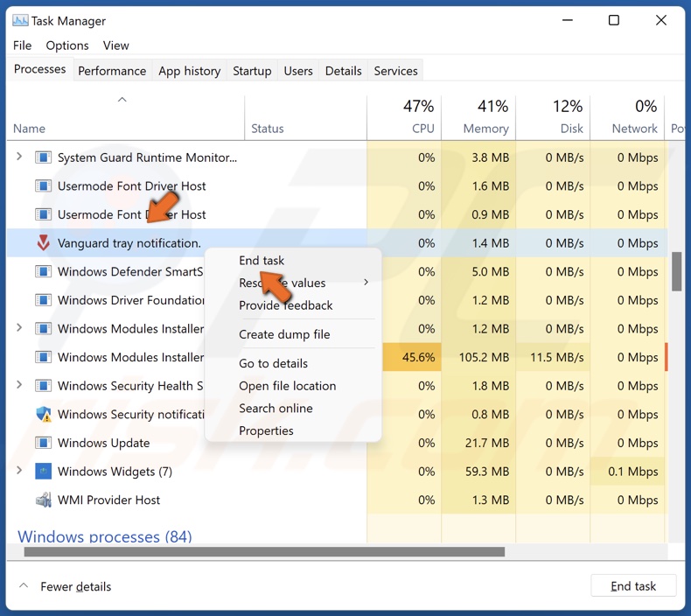Sort by the Memory column header
Screen dimensions: 691x616
pos(478,117)
